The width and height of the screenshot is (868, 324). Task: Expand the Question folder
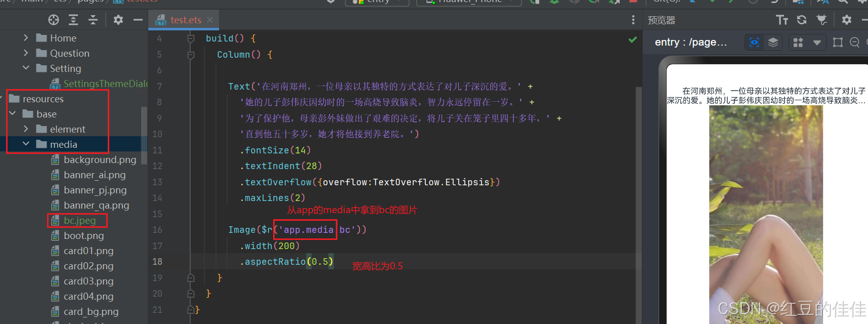[x=26, y=53]
